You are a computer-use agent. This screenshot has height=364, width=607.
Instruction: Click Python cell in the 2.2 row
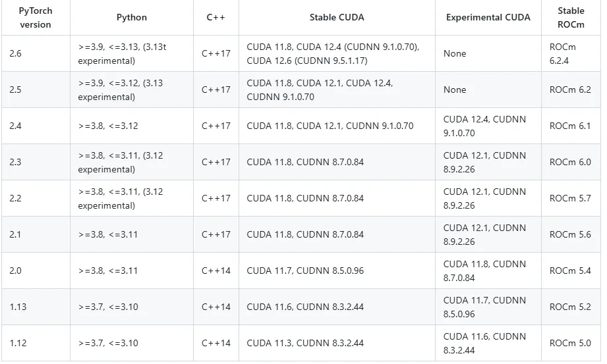click(132, 198)
